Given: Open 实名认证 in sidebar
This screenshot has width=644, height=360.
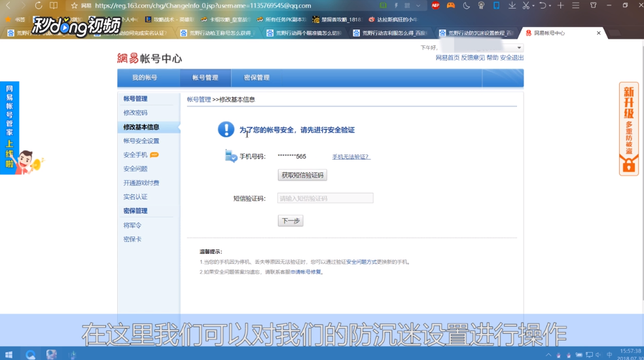Looking at the screenshot, I should pos(135,197).
